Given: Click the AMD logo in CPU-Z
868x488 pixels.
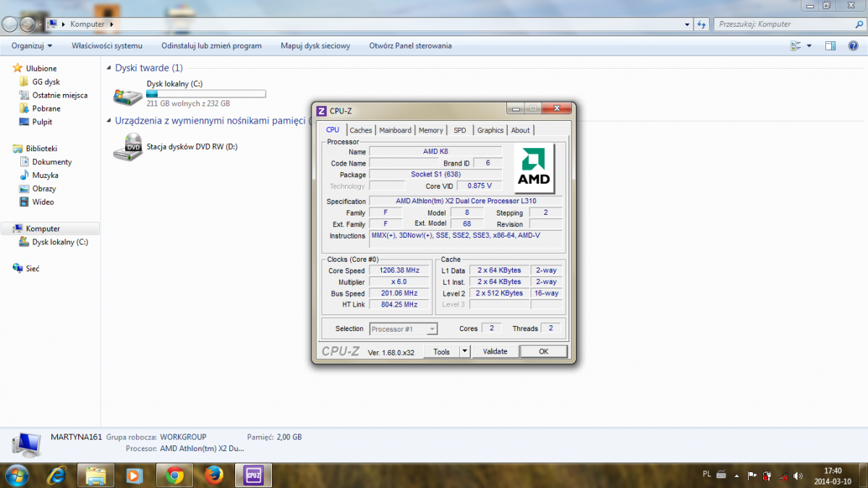Looking at the screenshot, I should click(534, 168).
